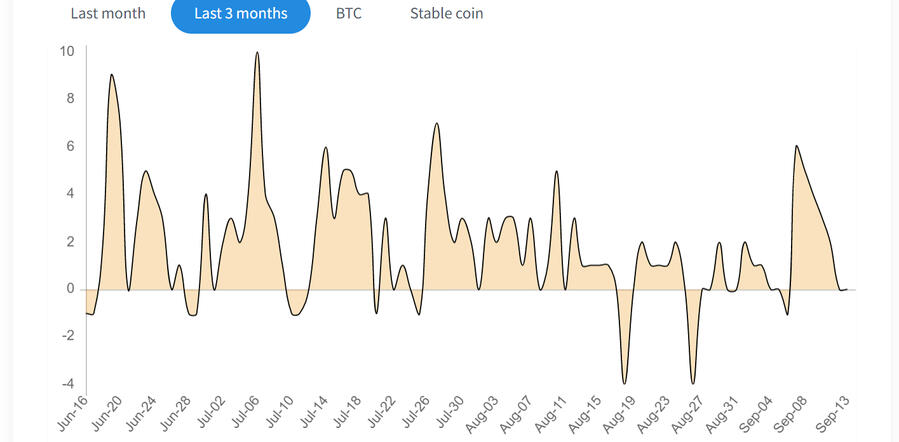Click the Jun-16 date label on x-axis
The height and width of the screenshot is (442, 899).
[72, 415]
